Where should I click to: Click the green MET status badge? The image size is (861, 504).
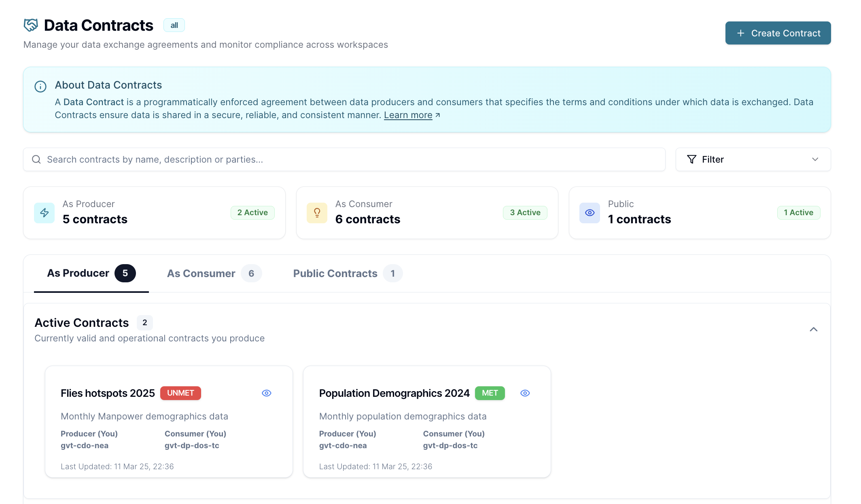point(490,393)
